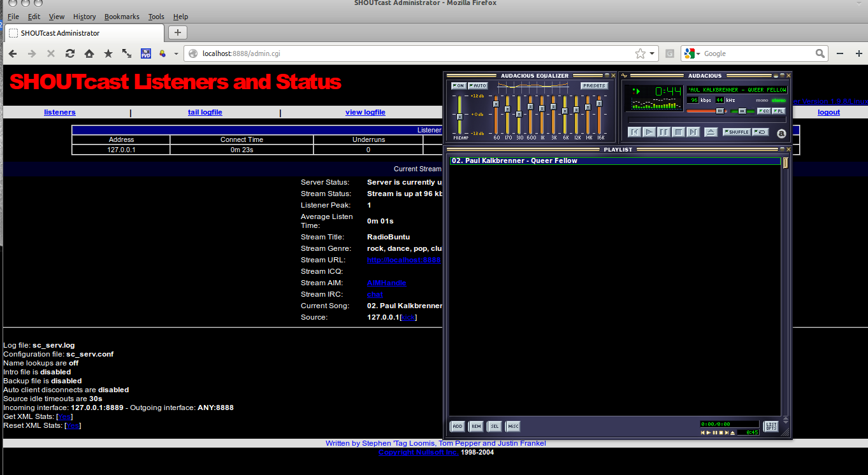
Task: Click Audacious previous track button
Action: tap(634, 132)
